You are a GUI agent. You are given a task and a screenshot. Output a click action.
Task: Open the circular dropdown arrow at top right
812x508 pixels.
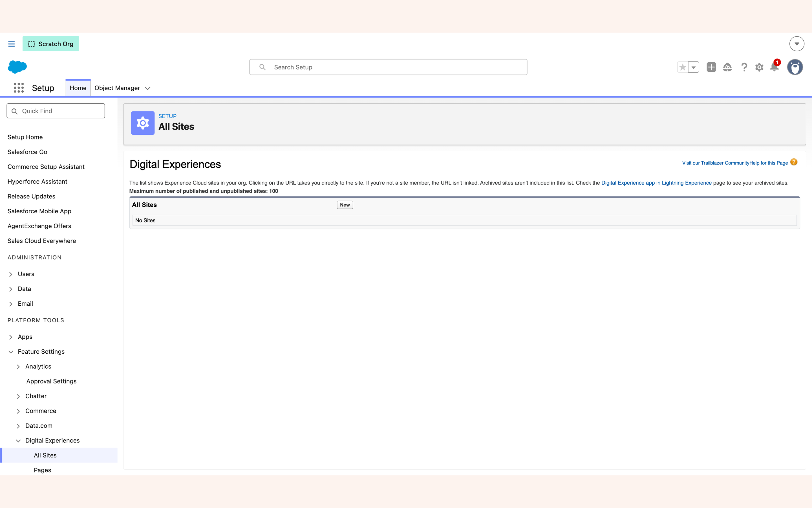[796, 44]
